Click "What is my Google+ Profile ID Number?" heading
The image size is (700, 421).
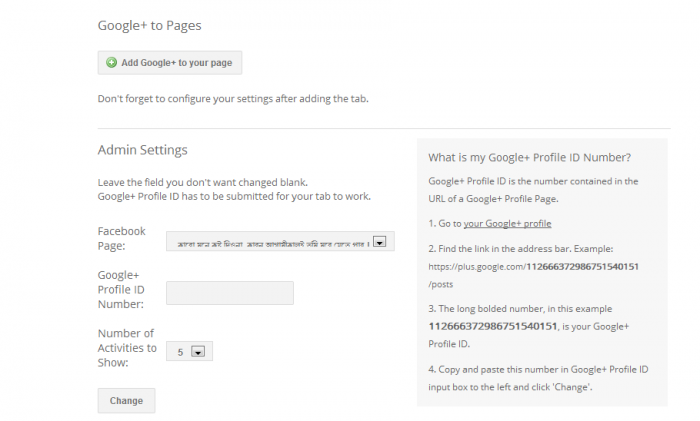point(529,157)
